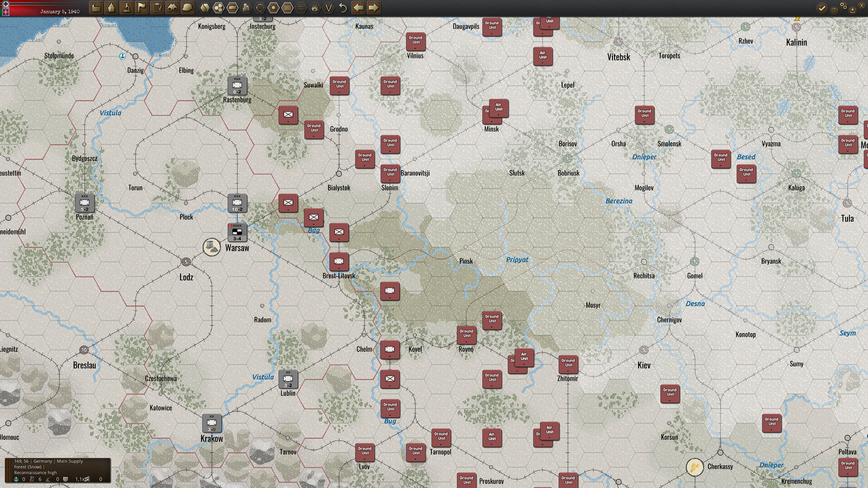Toggle the coins supply overlay
Viewport: 868px width, 488px height.
[246, 8]
